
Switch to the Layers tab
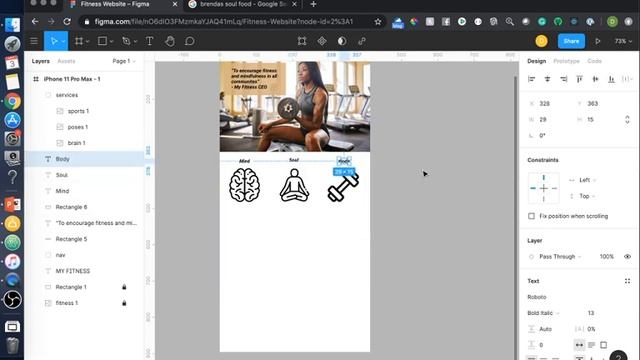tap(40, 61)
